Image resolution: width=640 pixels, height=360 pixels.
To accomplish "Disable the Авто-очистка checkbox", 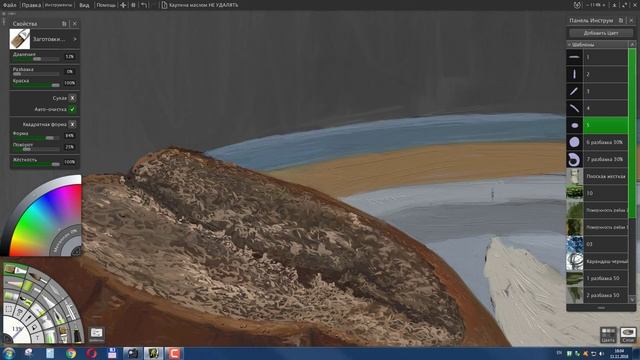I will tap(72, 109).
